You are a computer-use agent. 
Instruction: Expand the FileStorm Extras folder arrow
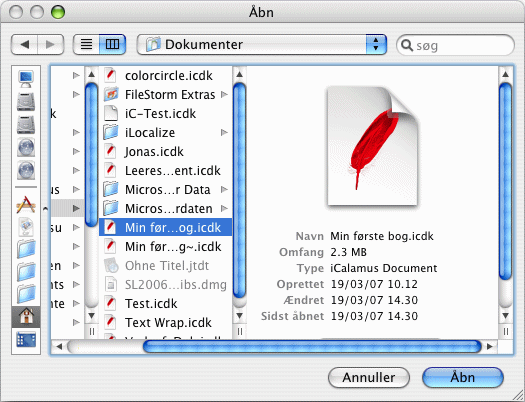tap(224, 95)
